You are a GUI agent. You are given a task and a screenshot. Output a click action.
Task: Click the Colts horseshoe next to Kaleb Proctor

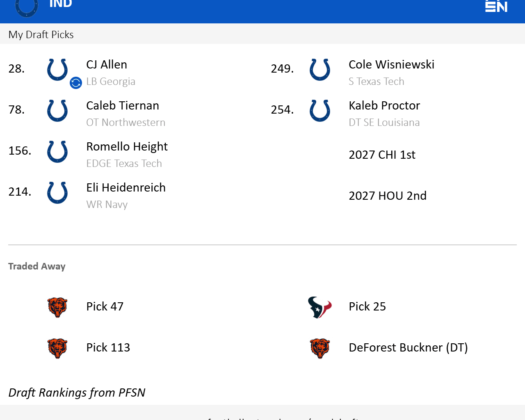tap(320, 111)
